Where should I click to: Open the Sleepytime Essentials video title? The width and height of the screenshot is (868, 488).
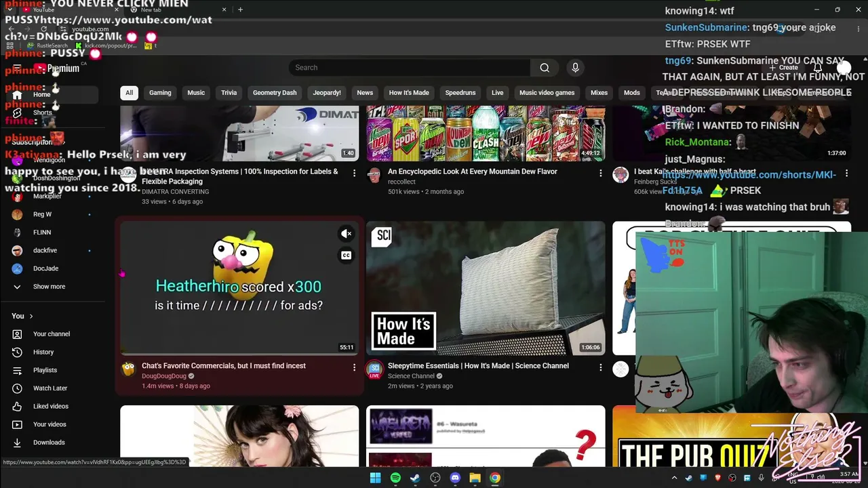point(478,366)
